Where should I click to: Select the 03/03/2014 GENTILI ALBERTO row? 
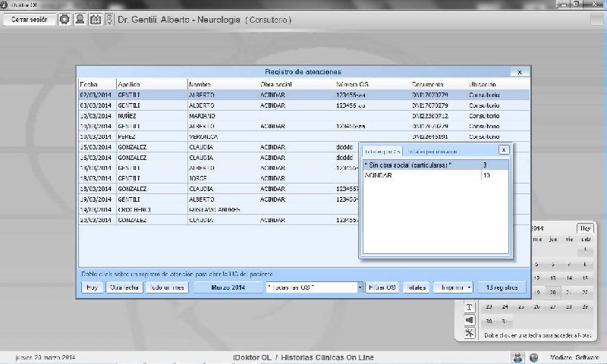pyautogui.click(x=304, y=105)
